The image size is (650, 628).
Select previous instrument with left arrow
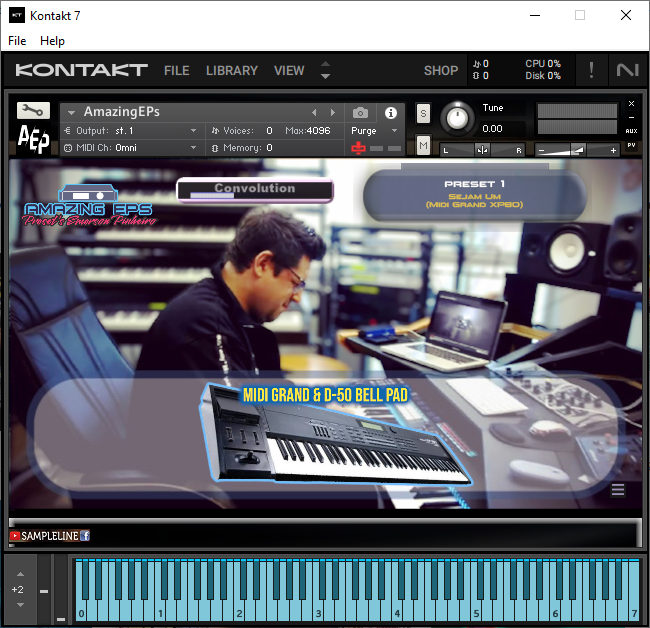pos(314,113)
